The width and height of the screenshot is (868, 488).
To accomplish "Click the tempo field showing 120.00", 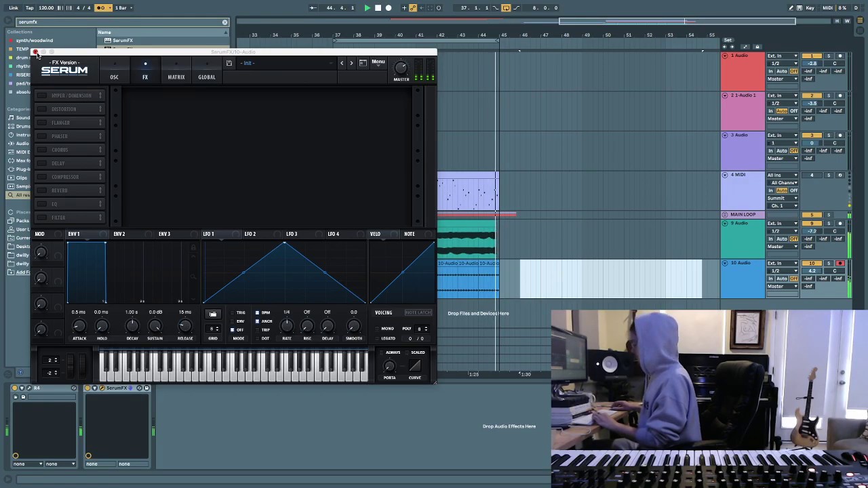I will [46, 7].
